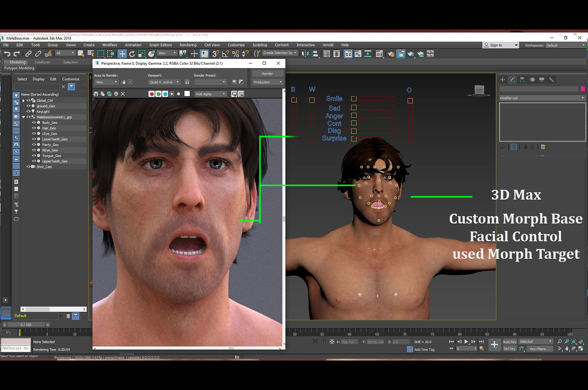Toggle red channel in render window
This screenshot has width=588, height=390.
(151, 94)
